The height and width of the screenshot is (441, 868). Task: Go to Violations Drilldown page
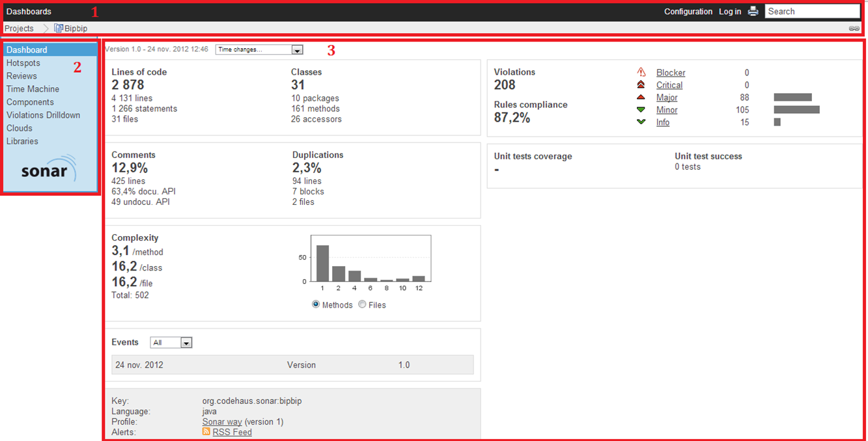pyautogui.click(x=44, y=115)
